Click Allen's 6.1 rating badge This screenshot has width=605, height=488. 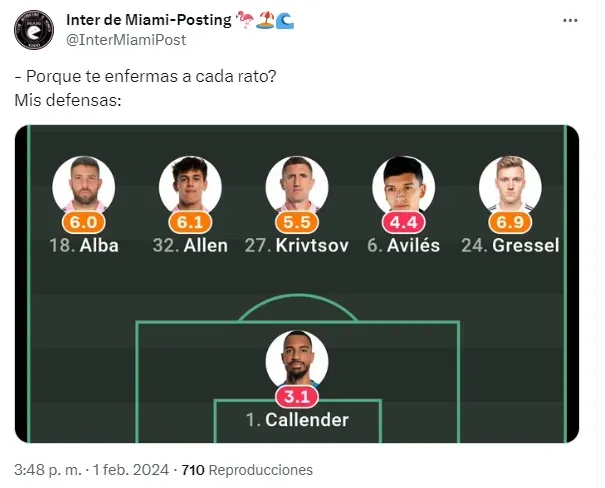tap(190, 221)
